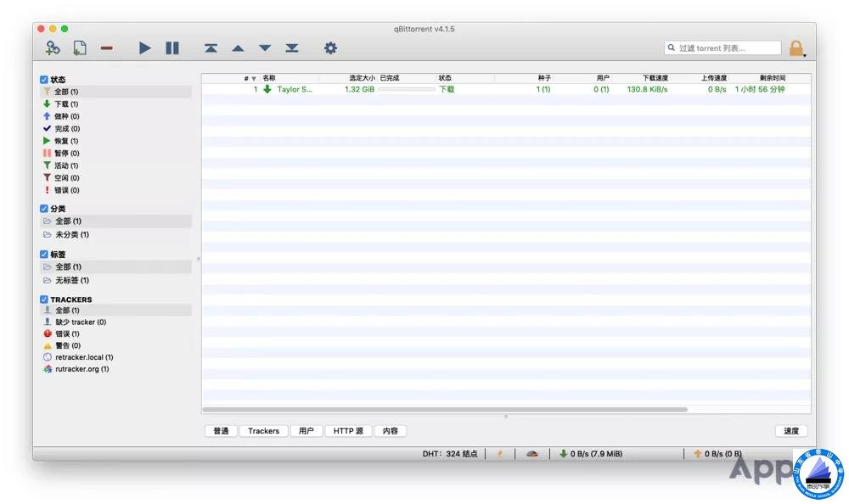Toggle the 分类 section checkbox
849x504 pixels.
tap(44, 209)
